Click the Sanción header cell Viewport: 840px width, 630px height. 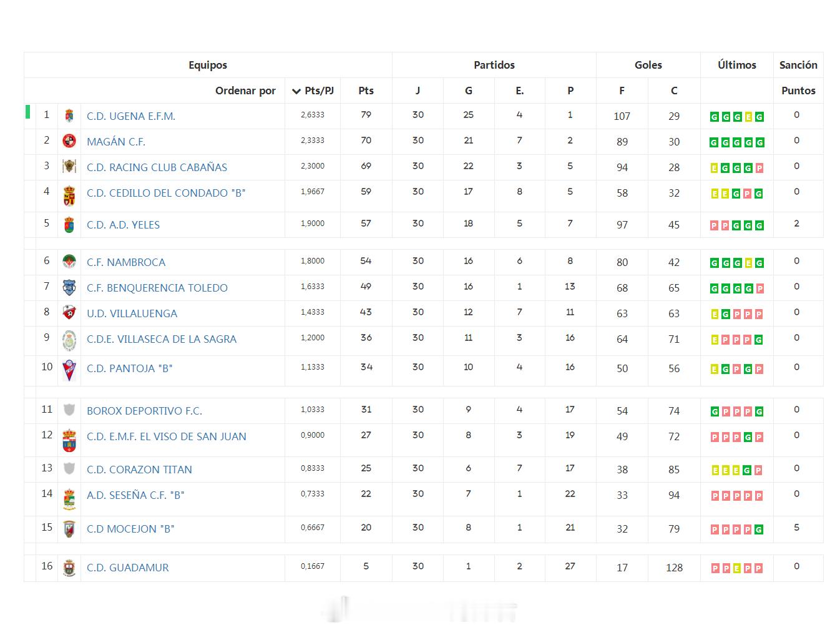(x=798, y=65)
